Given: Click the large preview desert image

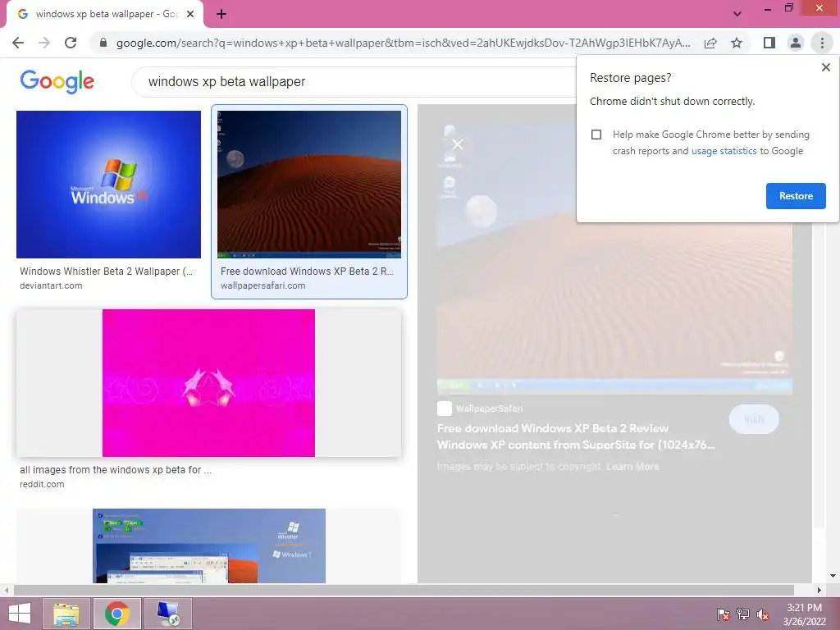Looking at the screenshot, I should [614, 260].
